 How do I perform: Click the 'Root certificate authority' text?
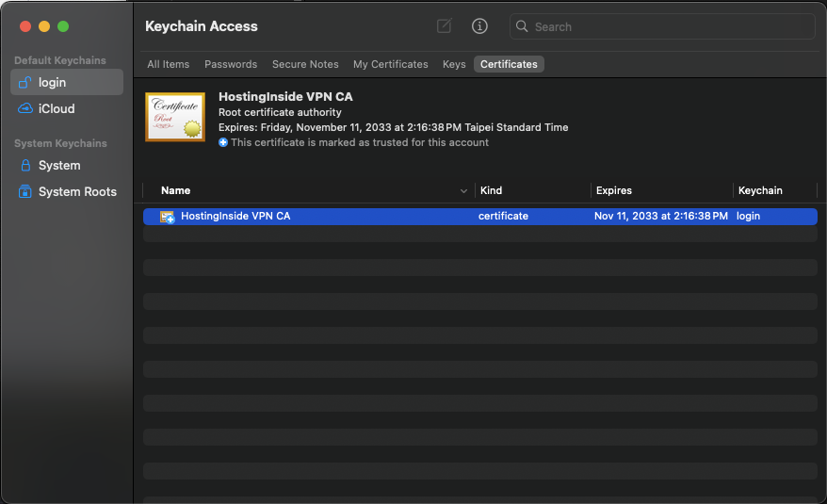coord(280,112)
